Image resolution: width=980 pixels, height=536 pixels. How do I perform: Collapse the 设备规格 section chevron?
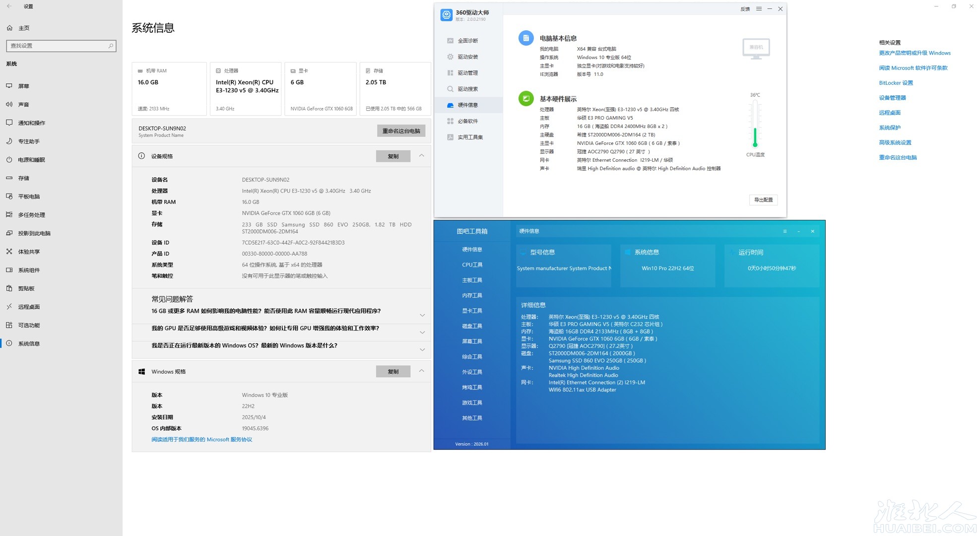pyautogui.click(x=421, y=156)
